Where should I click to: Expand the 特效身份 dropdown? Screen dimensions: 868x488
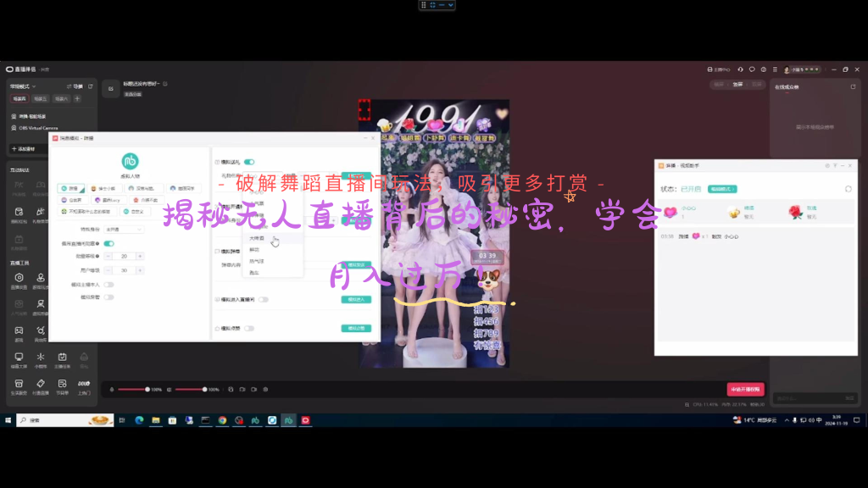click(124, 230)
